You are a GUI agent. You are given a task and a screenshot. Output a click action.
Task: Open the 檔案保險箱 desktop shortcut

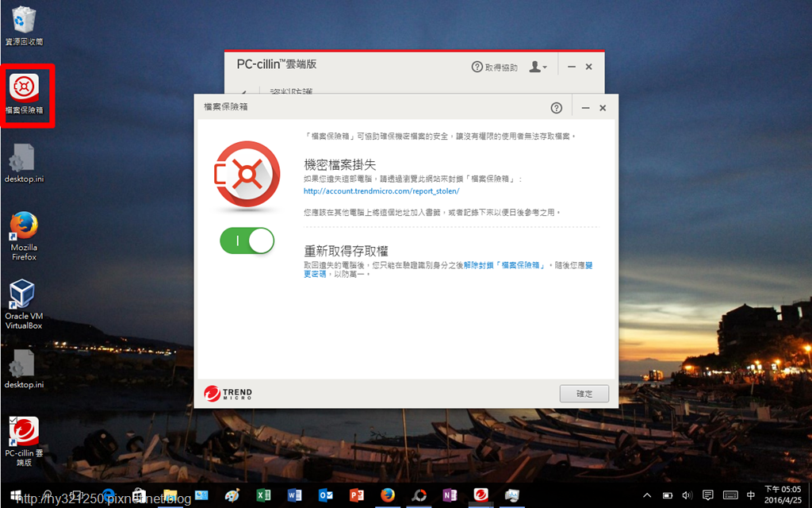click(25, 94)
